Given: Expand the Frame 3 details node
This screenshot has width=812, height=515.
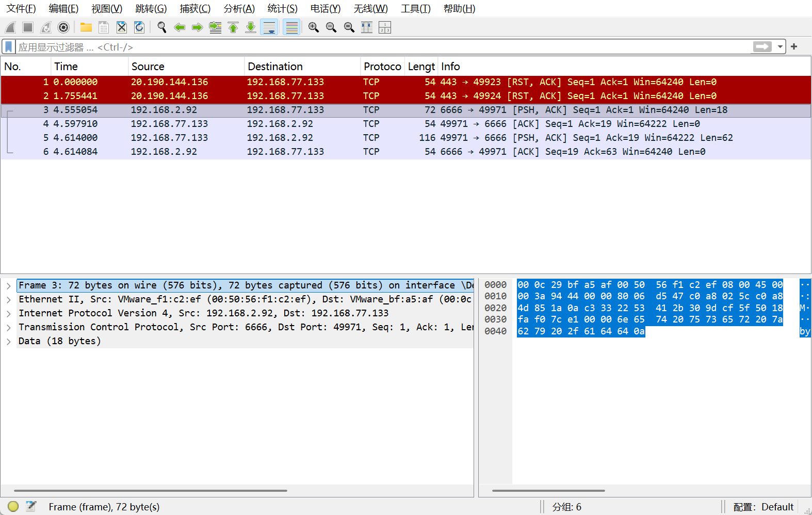Looking at the screenshot, I should tap(8, 285).
